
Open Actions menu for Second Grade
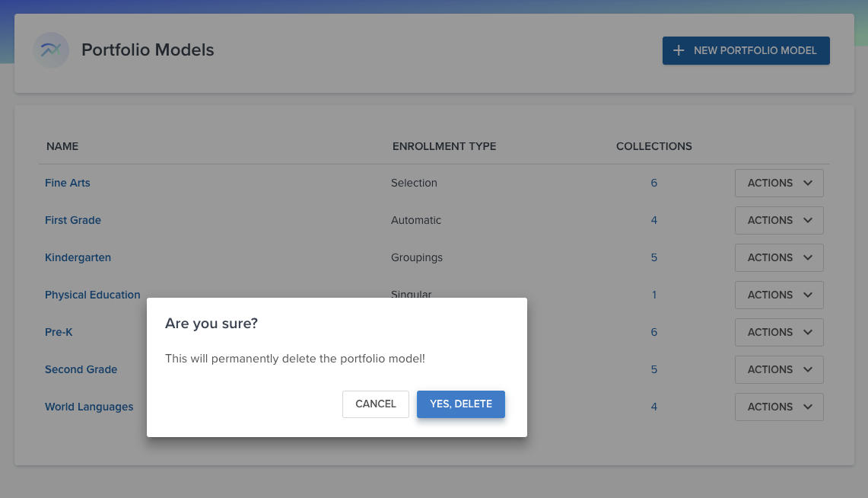pos(779,369)
